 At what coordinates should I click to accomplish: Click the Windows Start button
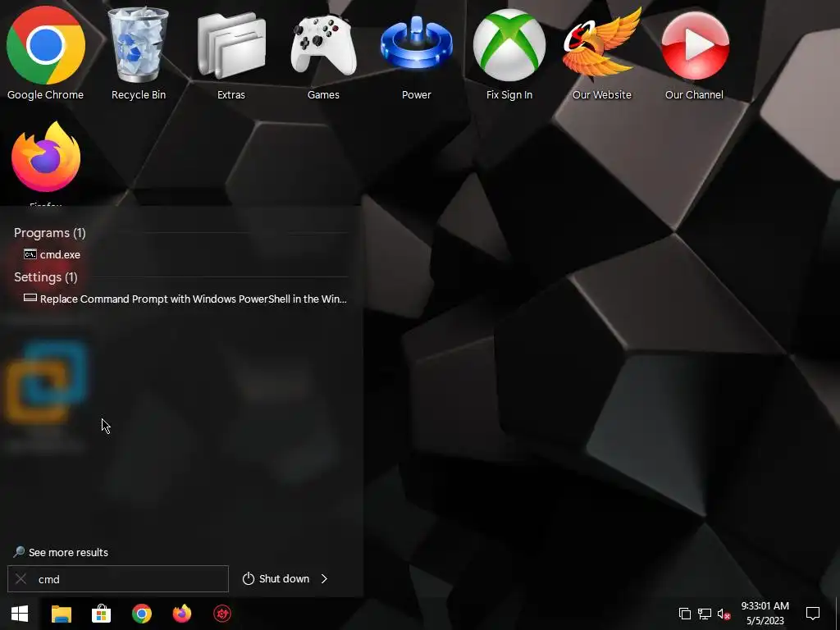20,614
